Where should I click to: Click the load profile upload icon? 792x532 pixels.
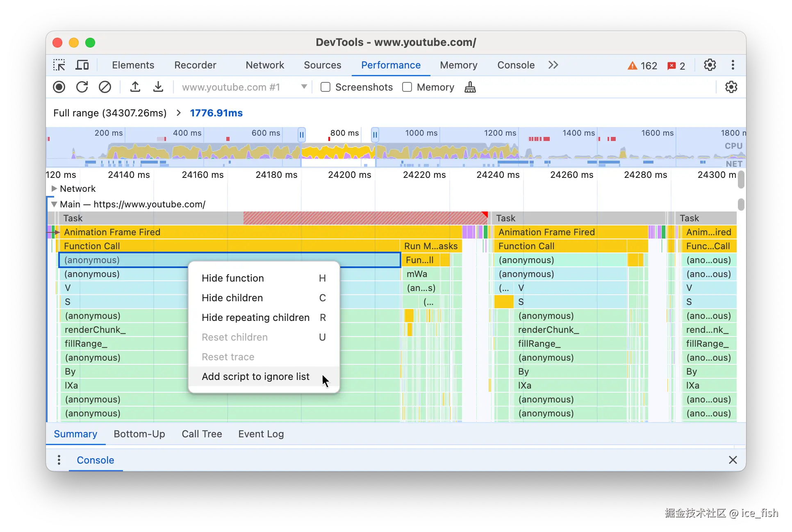[135, 87]
